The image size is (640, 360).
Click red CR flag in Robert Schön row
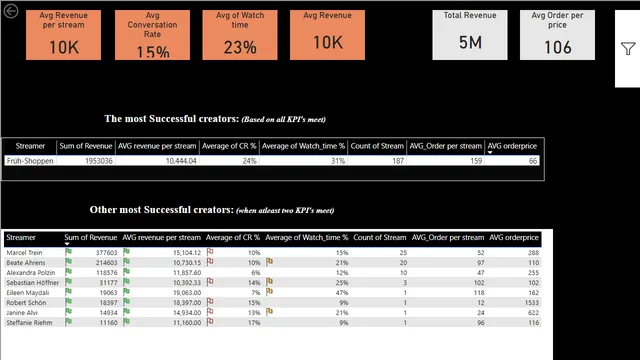[x=210, y=302]
